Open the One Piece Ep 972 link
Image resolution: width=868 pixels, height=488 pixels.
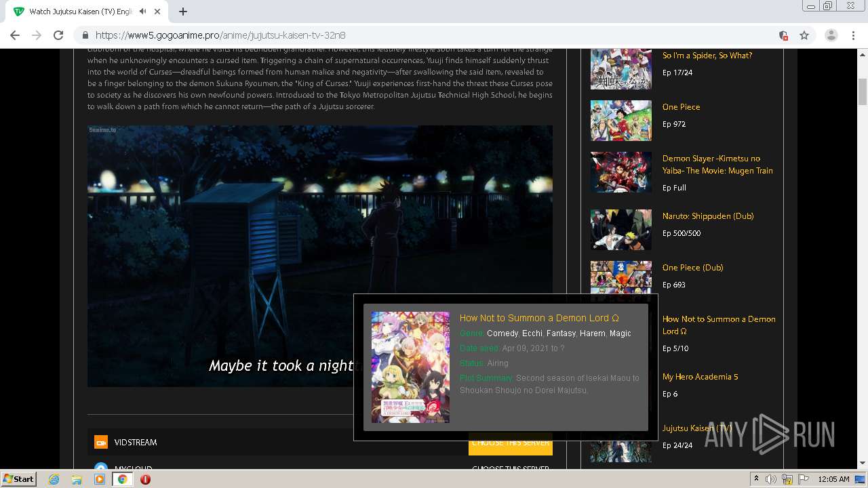(682, 107)
